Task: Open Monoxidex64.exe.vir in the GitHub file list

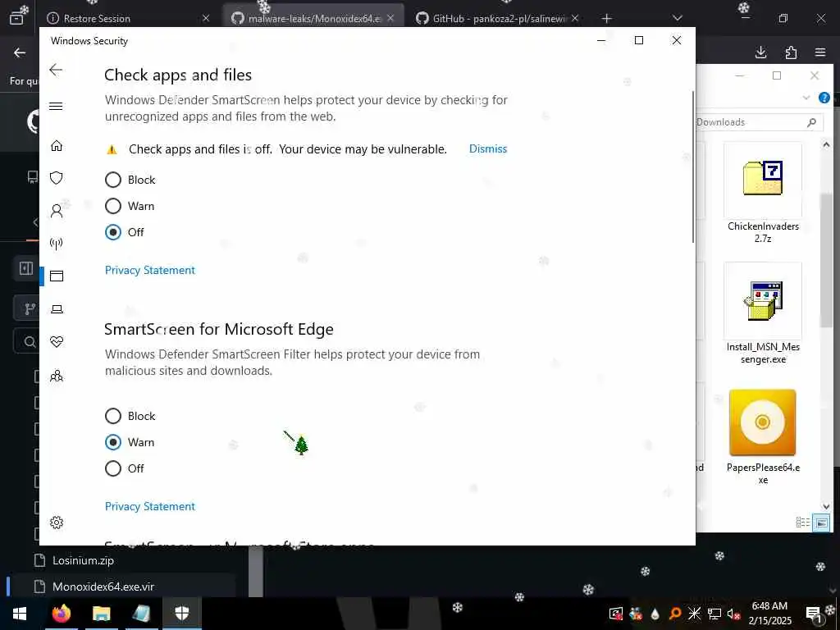Action: click(103, 587)
